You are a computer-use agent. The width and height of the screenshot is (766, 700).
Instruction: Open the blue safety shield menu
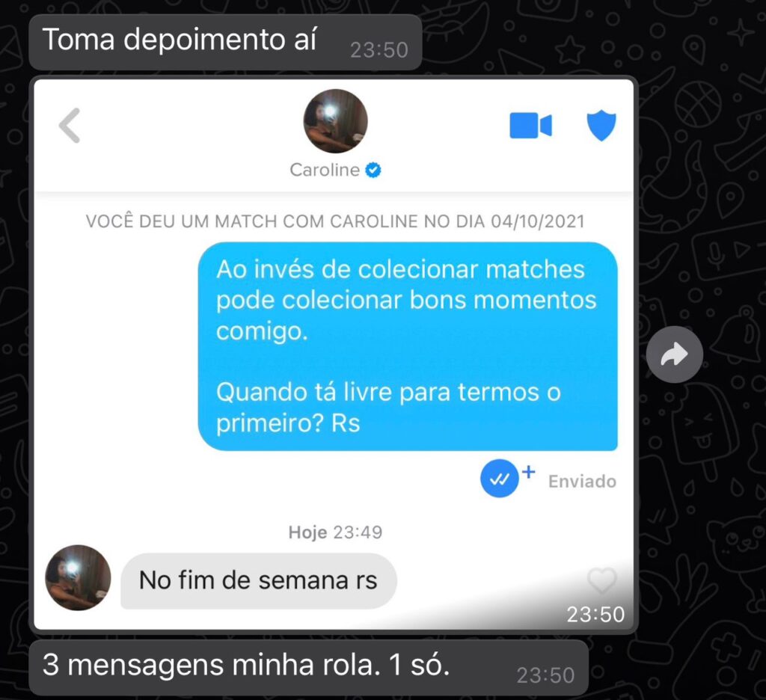tap(601, 125)
